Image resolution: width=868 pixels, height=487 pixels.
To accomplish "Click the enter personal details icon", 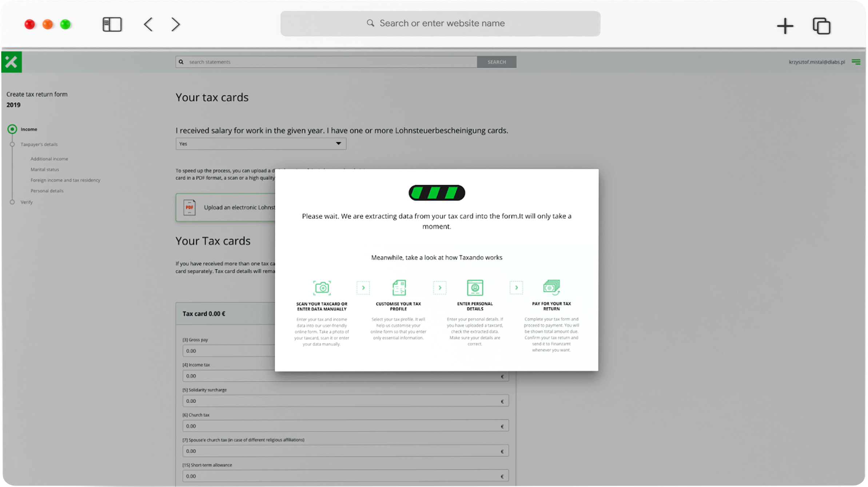I will pos(475,287).
